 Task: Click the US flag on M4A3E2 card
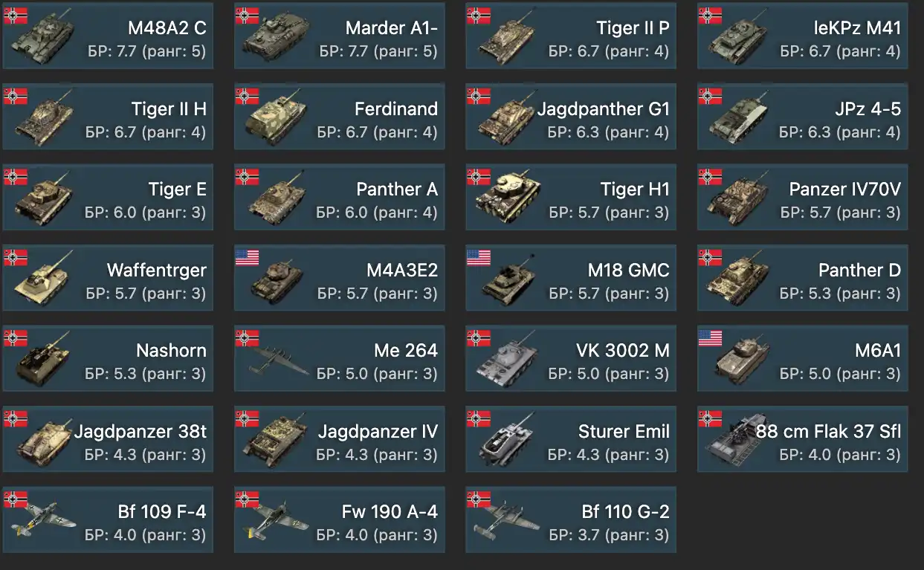[x=247, y=258]
